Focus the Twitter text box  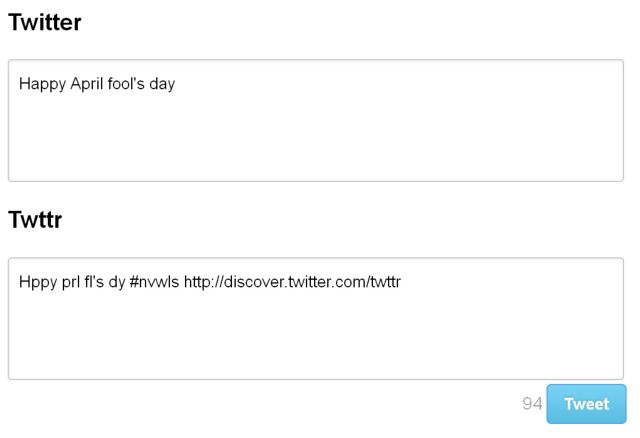point(316,120)
